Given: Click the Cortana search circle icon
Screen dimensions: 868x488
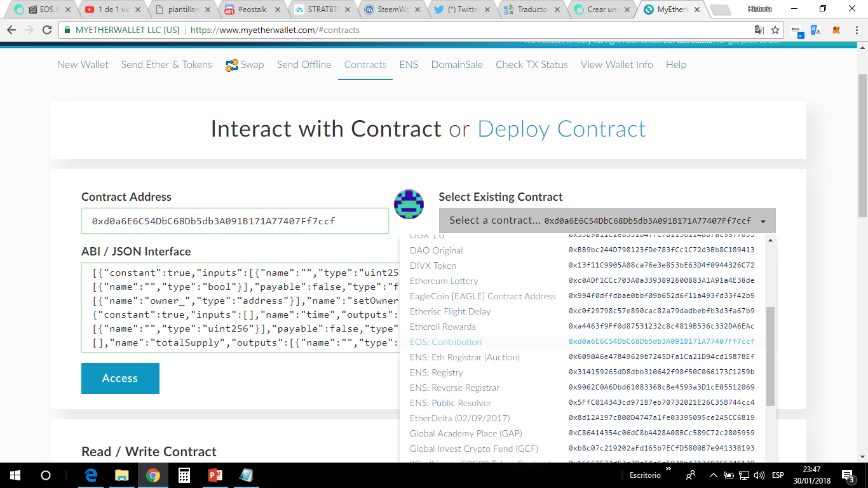Looking at the screenshot, I should point(45,475).
